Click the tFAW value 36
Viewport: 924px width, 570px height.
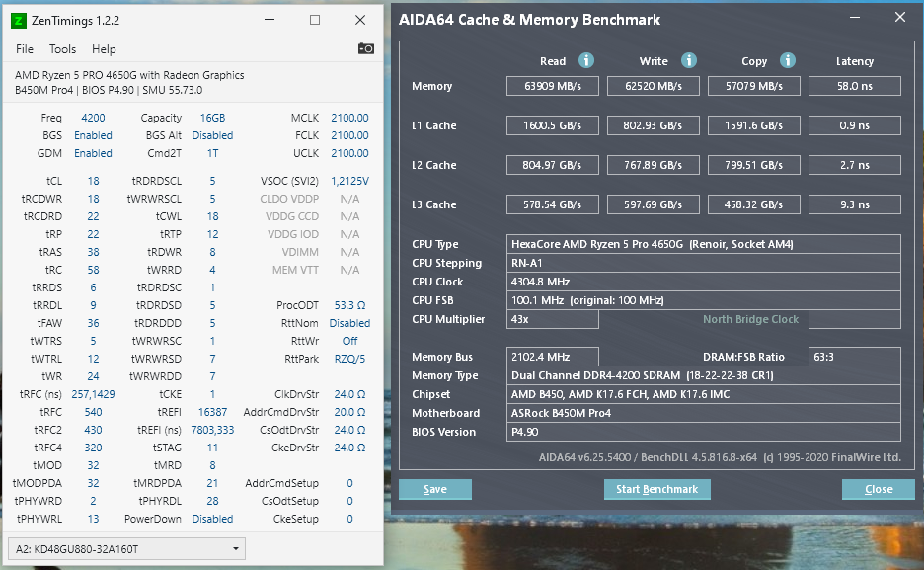point(93,323)
